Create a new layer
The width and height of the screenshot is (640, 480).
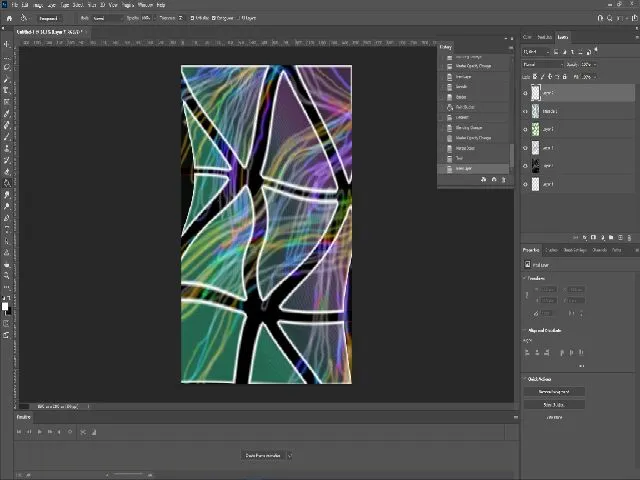(x=620, y=238)
